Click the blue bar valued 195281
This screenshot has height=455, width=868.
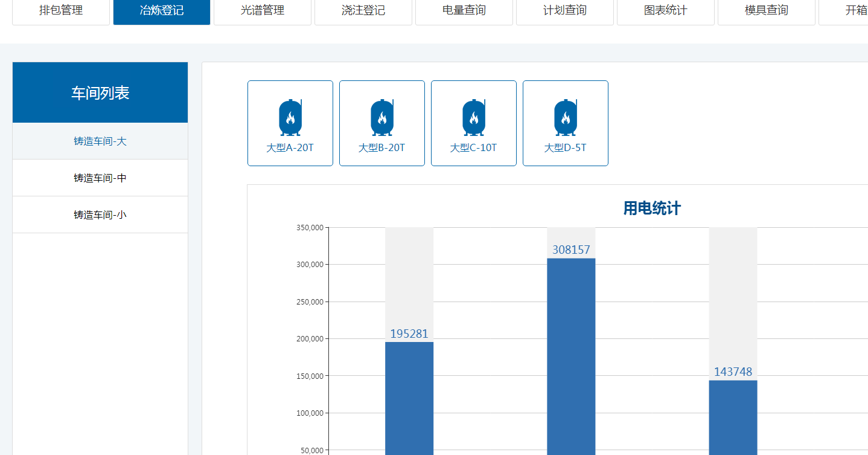pos(409,399)
